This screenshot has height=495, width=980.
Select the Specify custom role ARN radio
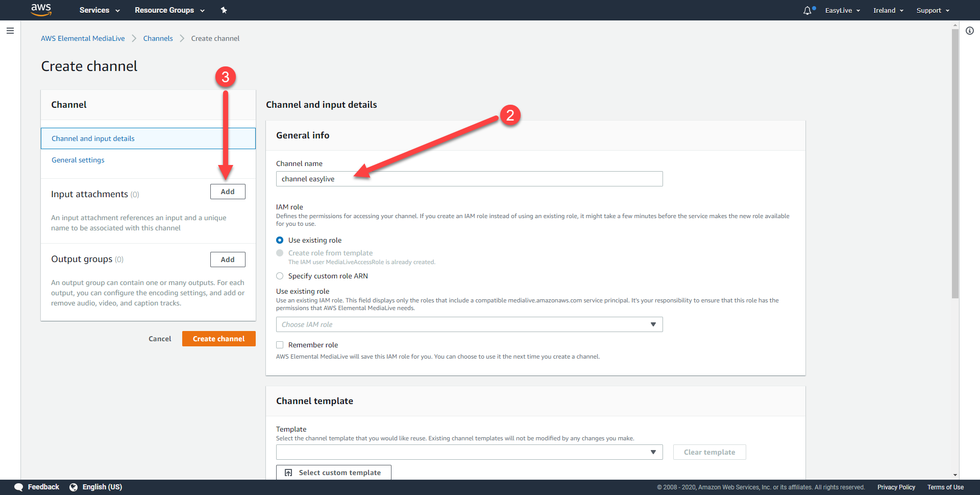pyautogui.click(x=280, y=276)
